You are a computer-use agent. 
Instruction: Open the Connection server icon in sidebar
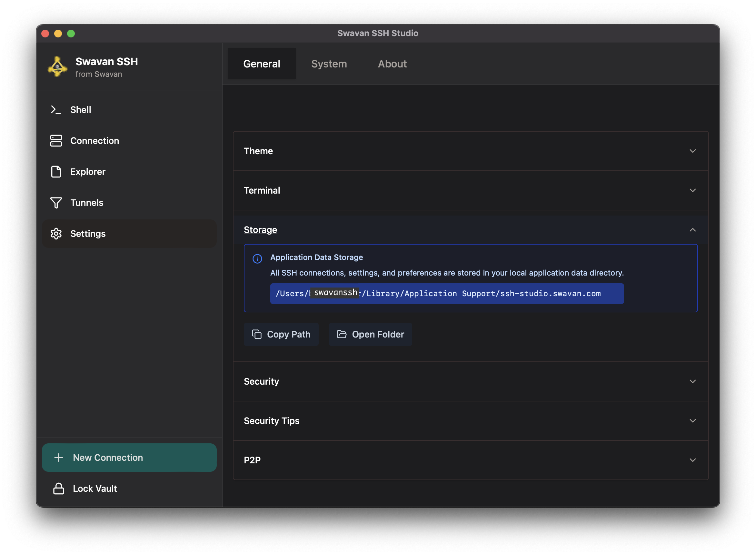pyautogui.click(x=56, y=141)
